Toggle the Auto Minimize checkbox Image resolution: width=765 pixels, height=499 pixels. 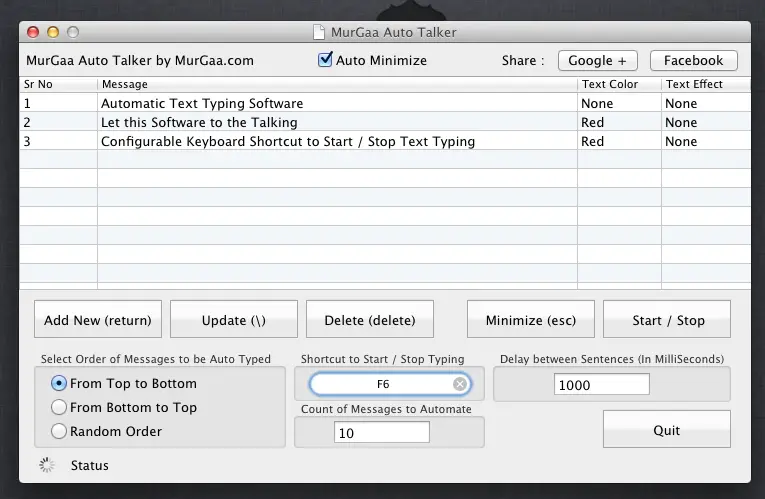click(325, 60)
